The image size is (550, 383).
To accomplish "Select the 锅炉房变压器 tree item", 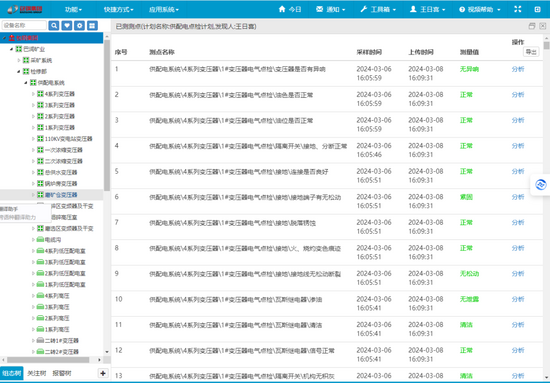I will click(61, 184).
